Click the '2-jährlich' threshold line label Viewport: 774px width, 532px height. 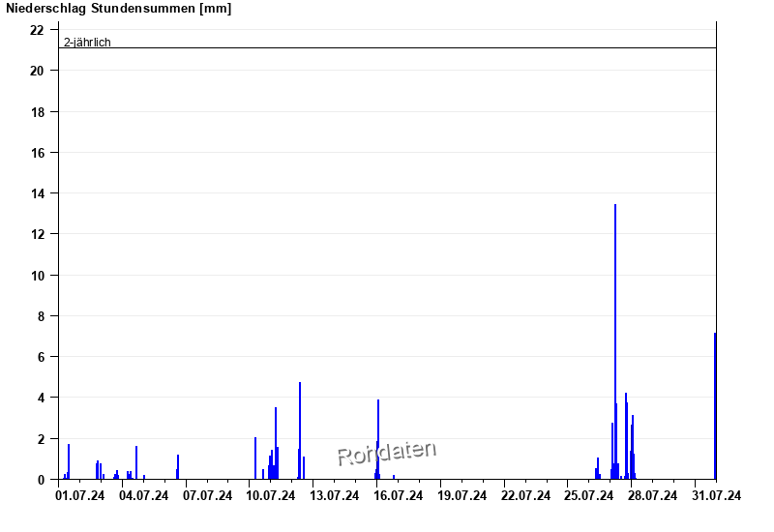(x=87, y=42)
